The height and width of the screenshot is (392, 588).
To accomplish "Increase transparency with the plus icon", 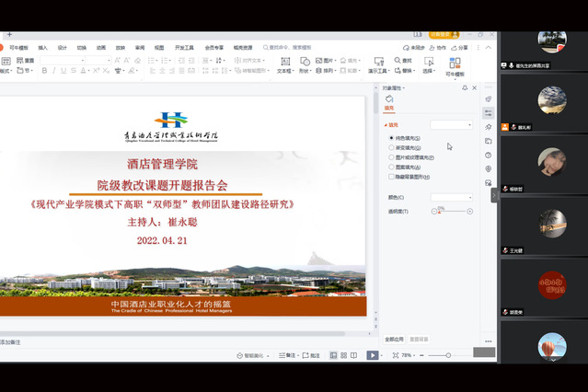I will (x=470, y=212).
